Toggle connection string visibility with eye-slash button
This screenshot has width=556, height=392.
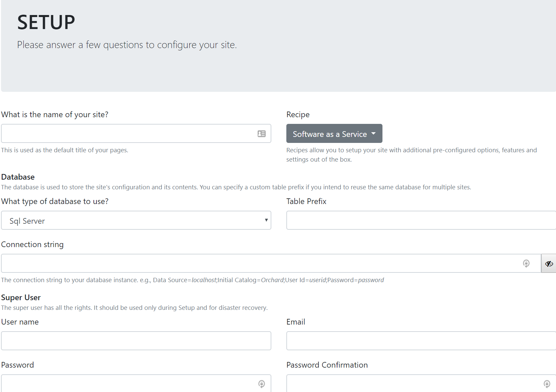coord(549,263)
